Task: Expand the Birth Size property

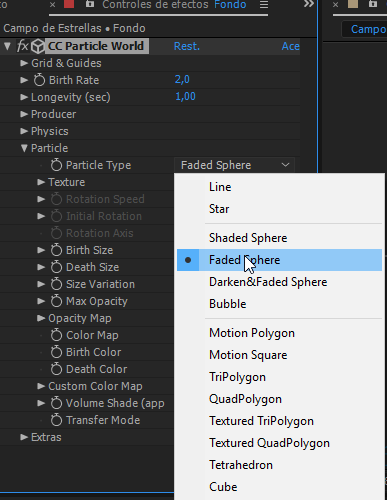Action: pos(41,250)
